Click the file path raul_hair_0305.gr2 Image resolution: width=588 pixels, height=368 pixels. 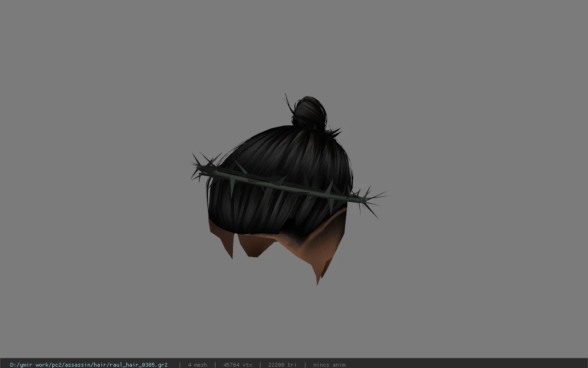[89, 365]
